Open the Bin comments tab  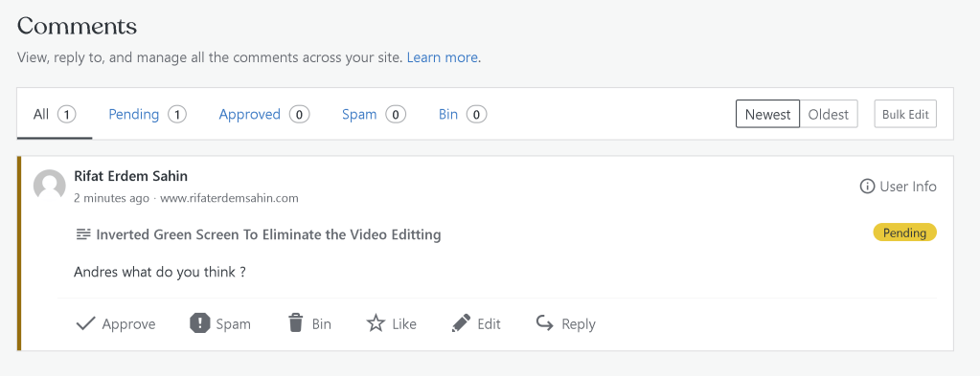463,114
